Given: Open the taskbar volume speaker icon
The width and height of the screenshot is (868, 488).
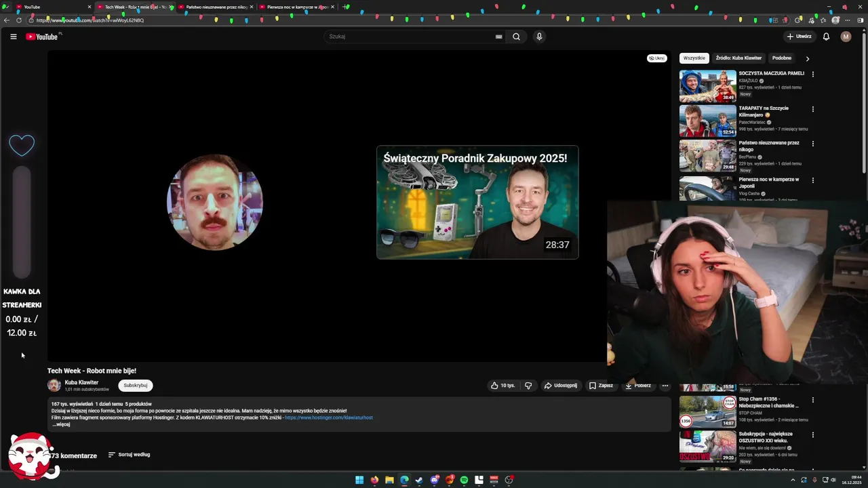Looking at the screenshot, I should coord(833,480).
